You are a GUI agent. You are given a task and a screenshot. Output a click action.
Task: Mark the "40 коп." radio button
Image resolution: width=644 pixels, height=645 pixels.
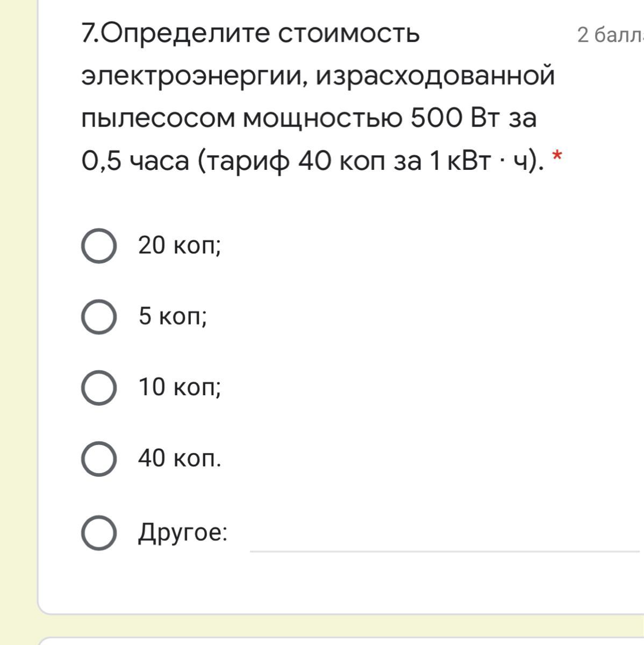(99, 458)
